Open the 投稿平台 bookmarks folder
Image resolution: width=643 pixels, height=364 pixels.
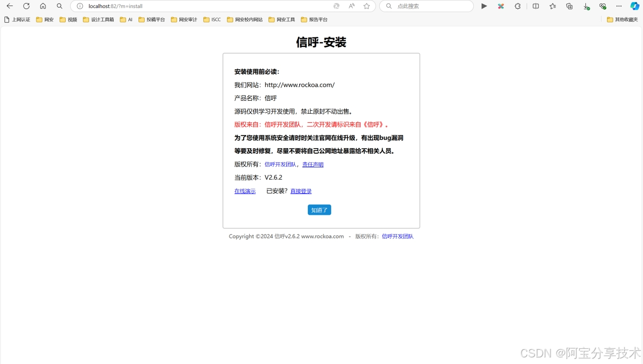(152, 20)
